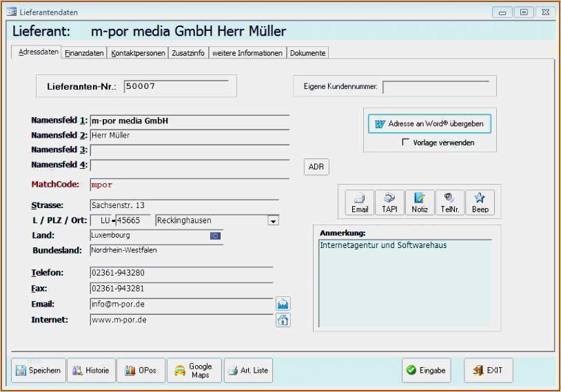Select the Dokumente tab

(307, 53)
